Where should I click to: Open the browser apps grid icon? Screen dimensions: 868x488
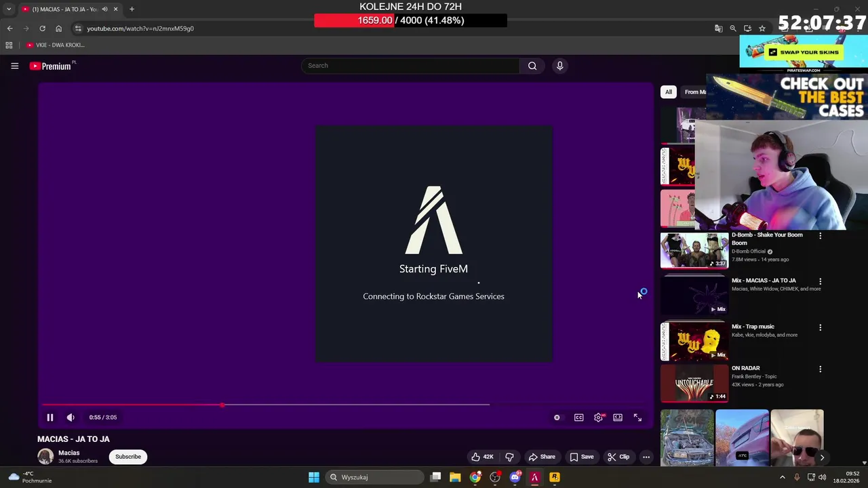9,45
